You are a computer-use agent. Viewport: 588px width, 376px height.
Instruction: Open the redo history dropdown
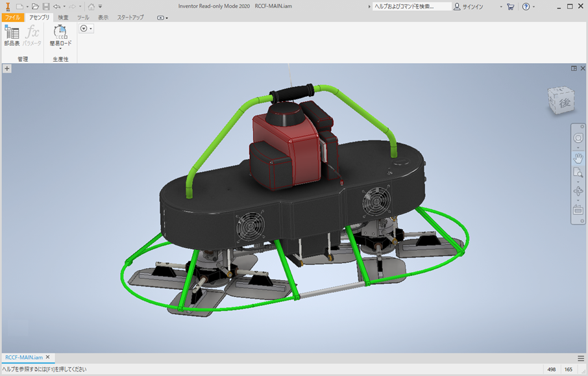[x=80, y=6]
